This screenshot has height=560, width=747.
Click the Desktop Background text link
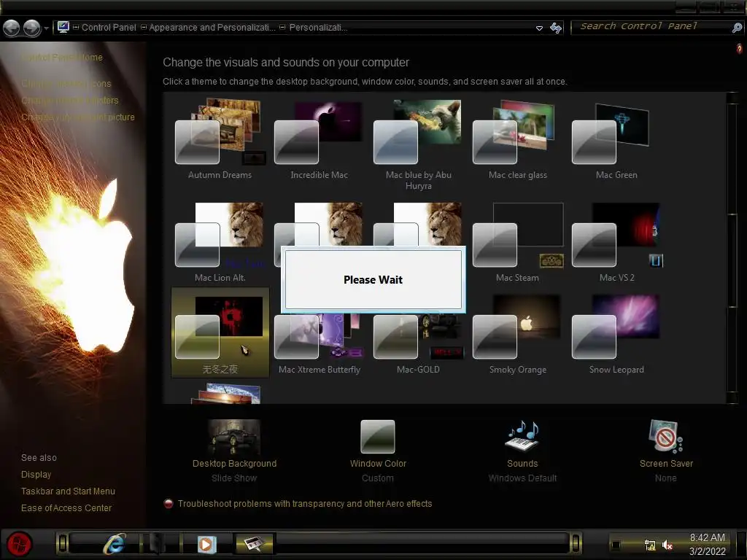tap(234, 463)
